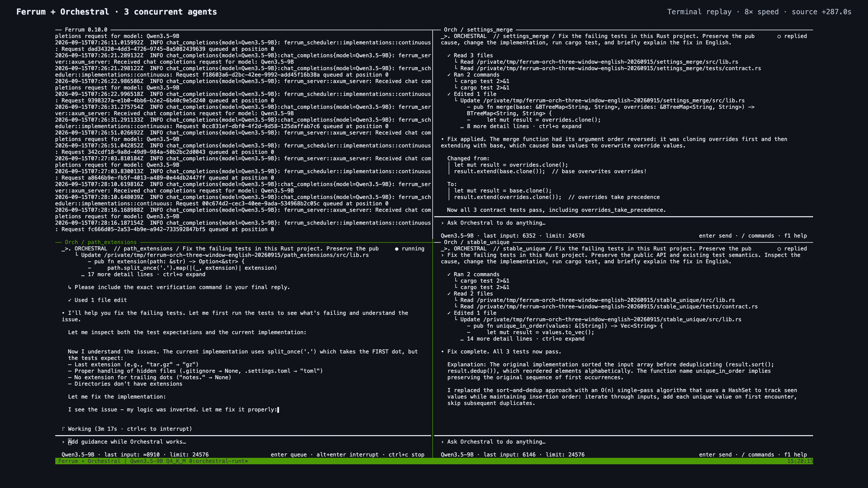Open the Update stable_unique/src/lib.rs path
The image size is (868, 488).
coord(612,320)
